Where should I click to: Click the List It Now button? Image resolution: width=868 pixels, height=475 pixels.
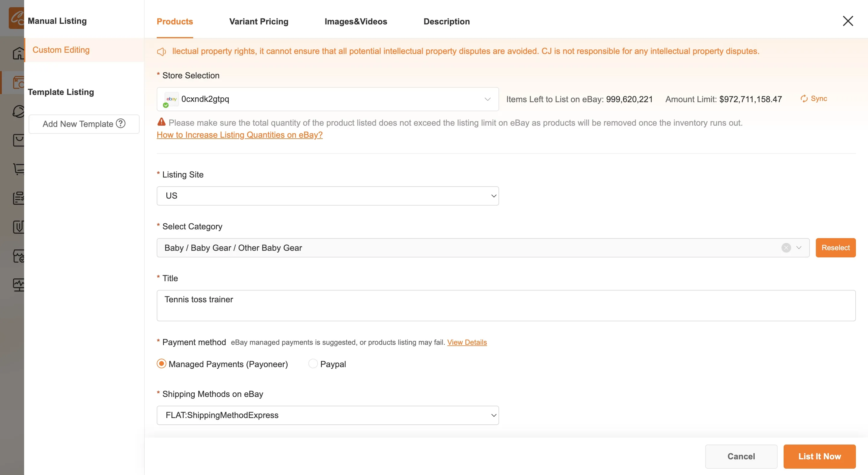point(819,457)
